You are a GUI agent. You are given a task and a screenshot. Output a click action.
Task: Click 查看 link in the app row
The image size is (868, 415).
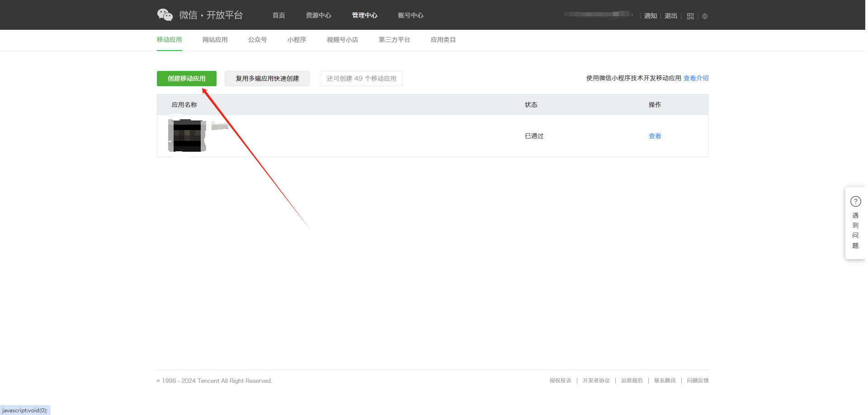655,136
